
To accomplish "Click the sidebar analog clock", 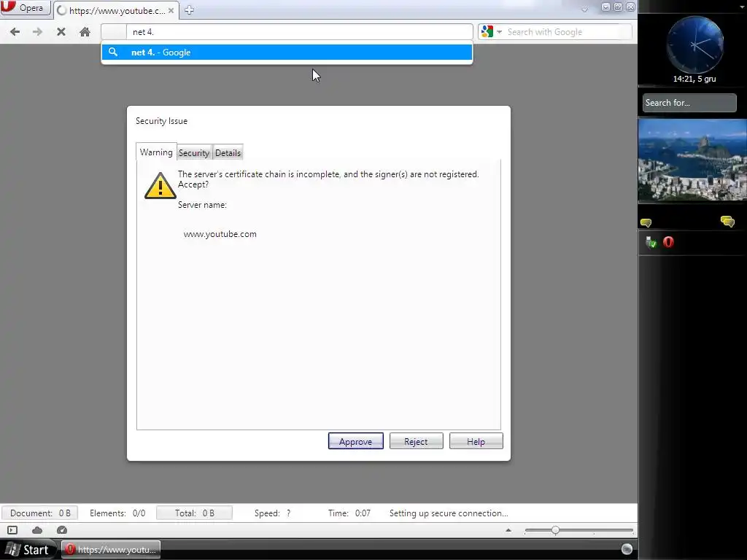I will [694, 44].
